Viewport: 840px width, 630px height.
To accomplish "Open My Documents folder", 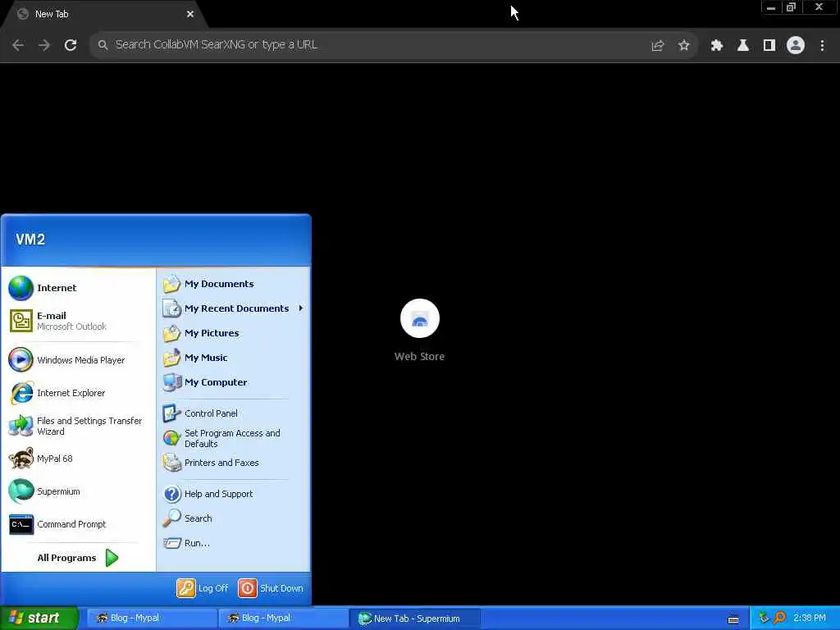I will (x=234, y=284).
